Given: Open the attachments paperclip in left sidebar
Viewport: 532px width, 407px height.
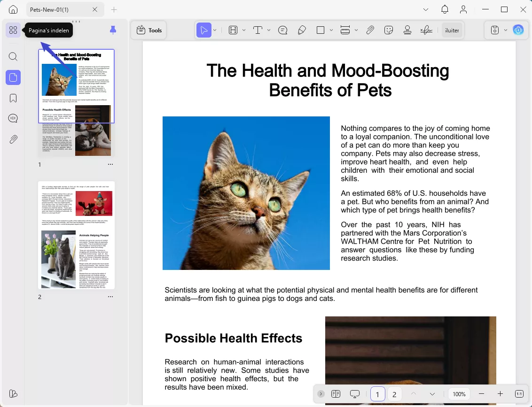Looking at the screenshot, I should [13, 139].
